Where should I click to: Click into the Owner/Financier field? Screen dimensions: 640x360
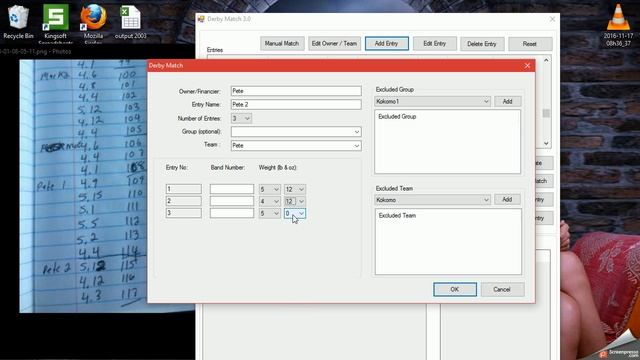296,91
